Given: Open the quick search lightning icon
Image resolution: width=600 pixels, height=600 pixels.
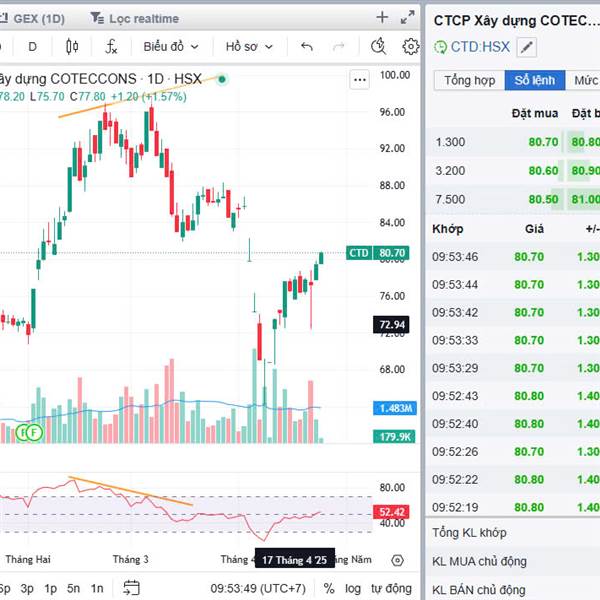Looking at the screenshot, I should click(x=378, y=46).
